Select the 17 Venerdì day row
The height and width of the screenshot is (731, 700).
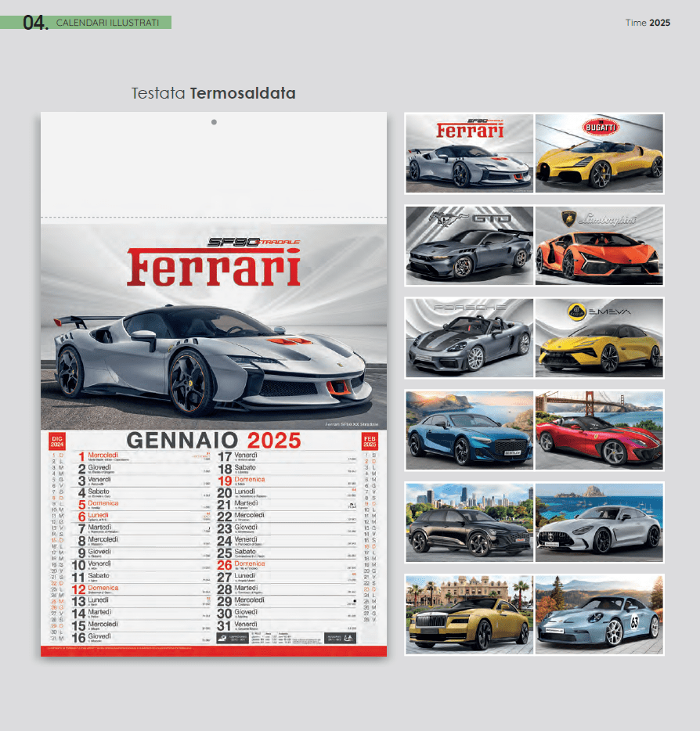pyautogui.click(x=287, y=456)
